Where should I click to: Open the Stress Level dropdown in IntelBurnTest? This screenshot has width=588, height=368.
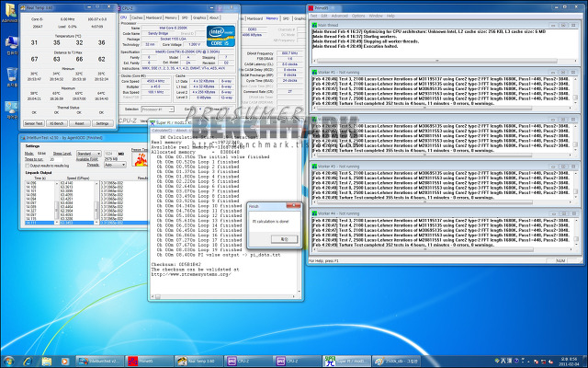[88, 154]
